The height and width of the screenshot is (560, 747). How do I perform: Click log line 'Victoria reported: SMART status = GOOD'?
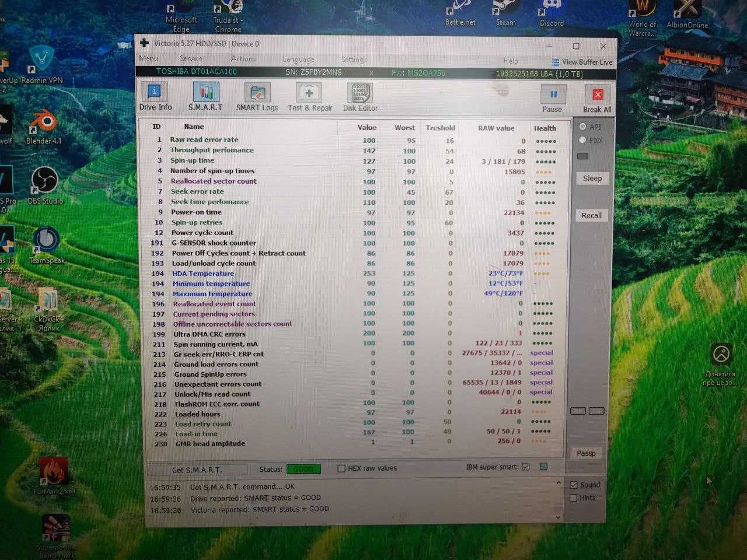260,509
